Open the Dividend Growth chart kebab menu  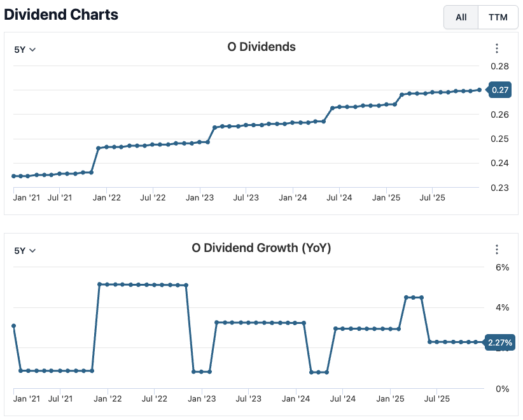click(x=497, y=249)
